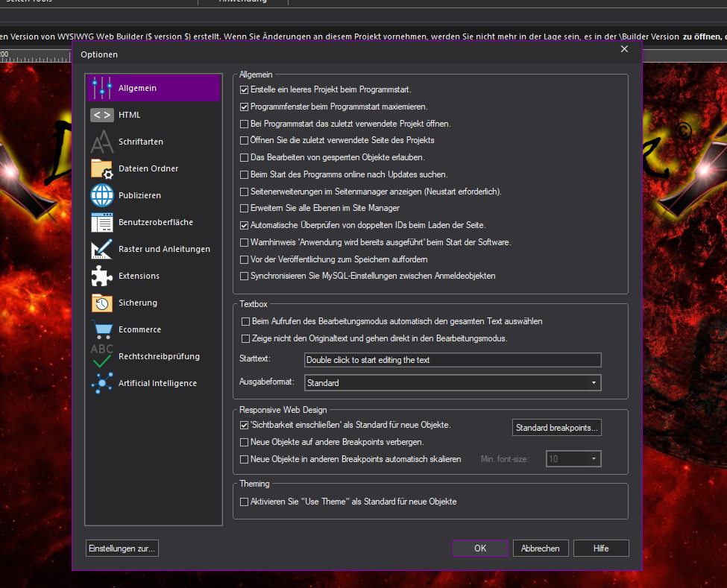This screenshot has height=588, width=727.
Task: Click the Allgemein sliders icon
Action: pyautogui.click(x=102, y=88)
